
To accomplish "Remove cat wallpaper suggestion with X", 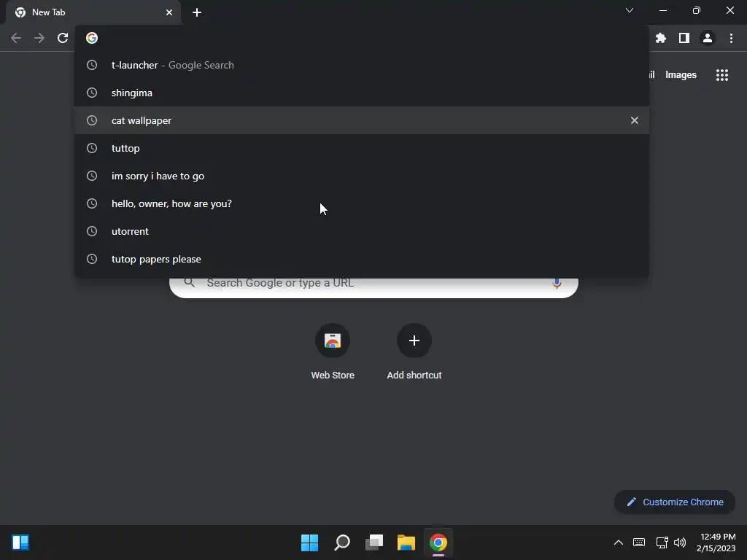I will click(x=635, y=120).
